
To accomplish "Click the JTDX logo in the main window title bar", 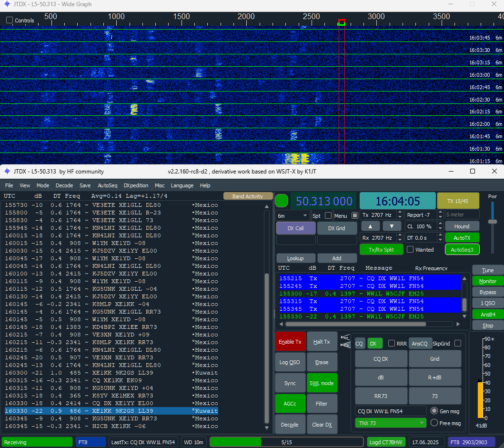I will pyautogui.click(x=7, y=171).
